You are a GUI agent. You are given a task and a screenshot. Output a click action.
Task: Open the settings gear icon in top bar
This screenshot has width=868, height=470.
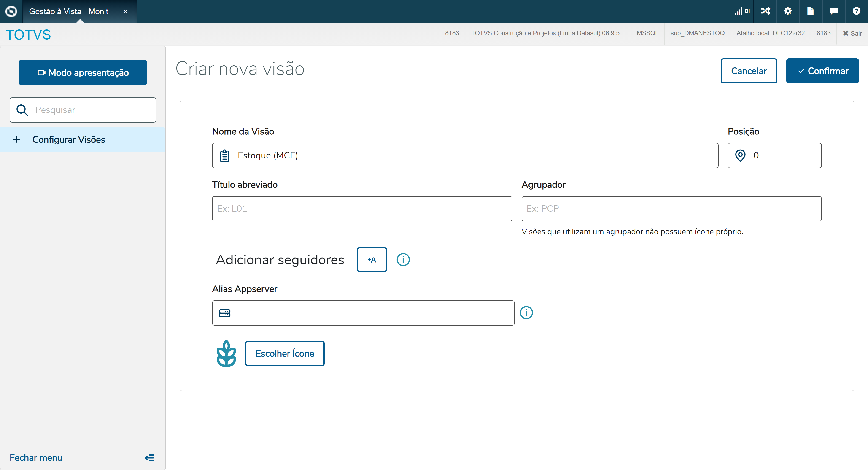[787, 11]
